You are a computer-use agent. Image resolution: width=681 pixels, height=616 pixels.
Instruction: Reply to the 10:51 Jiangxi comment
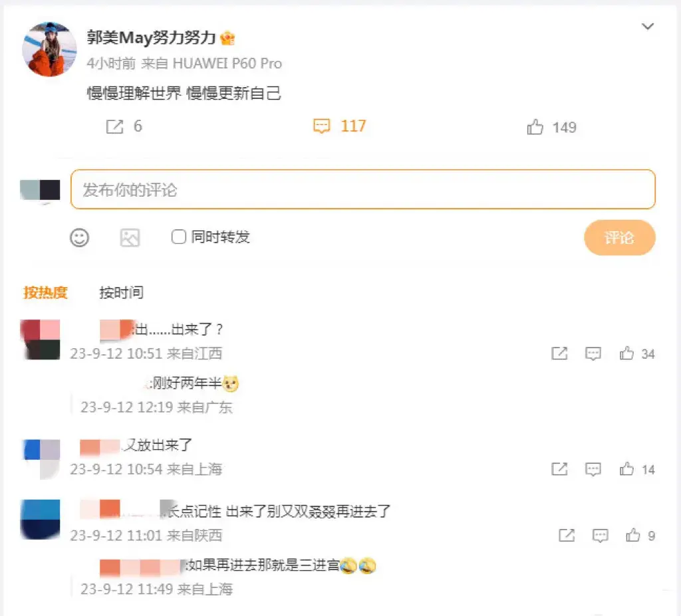[x=593, y=354]
